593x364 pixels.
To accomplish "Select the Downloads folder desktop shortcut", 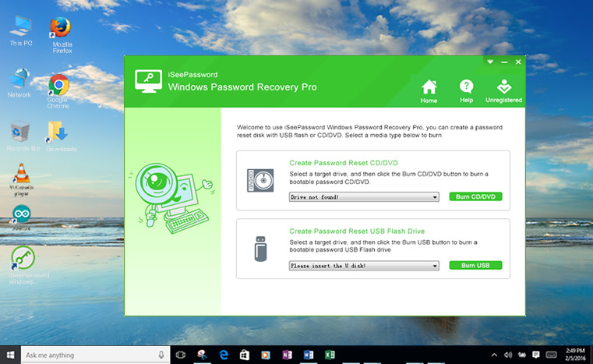I will click(x=61, y=136).
